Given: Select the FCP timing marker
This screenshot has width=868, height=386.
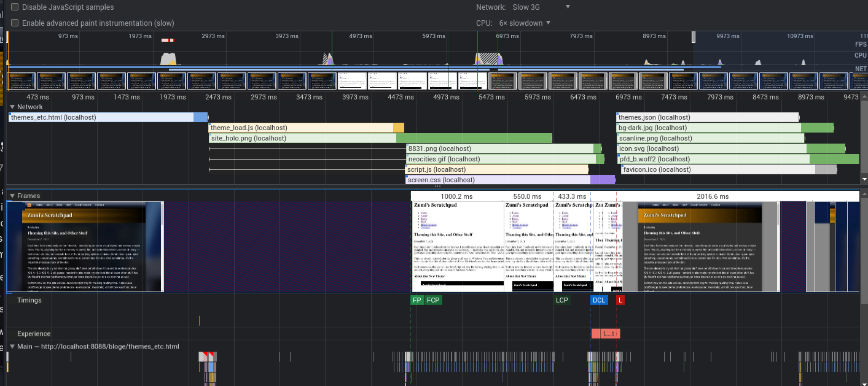Looking at the screenshot, I should [434, 300].
